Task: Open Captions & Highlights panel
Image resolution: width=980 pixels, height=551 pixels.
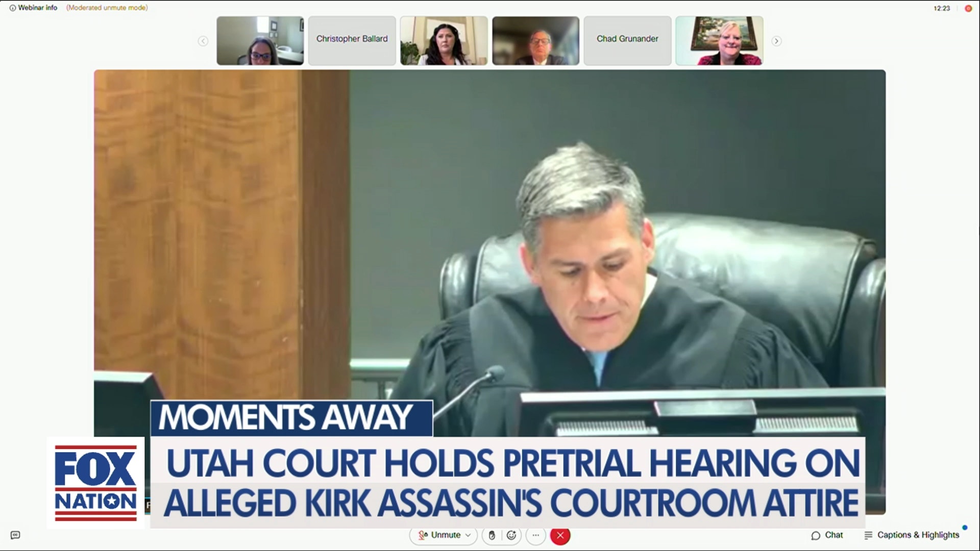Action: (912, 535)
